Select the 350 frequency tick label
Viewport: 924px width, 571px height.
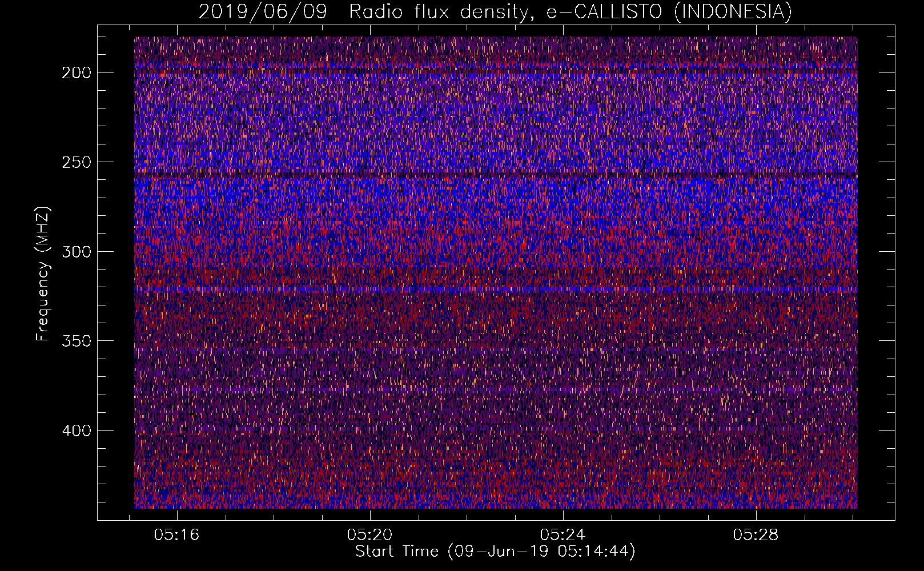click(76, 341)
